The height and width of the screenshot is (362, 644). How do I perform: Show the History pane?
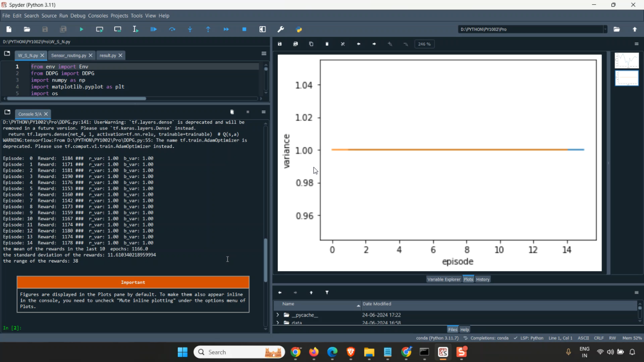pos(483,279)
